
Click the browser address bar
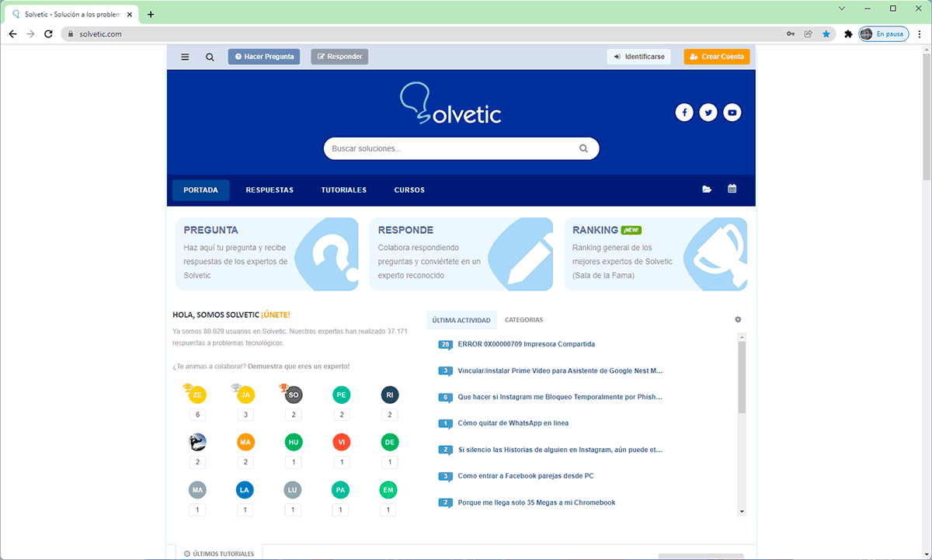(419, 34)
